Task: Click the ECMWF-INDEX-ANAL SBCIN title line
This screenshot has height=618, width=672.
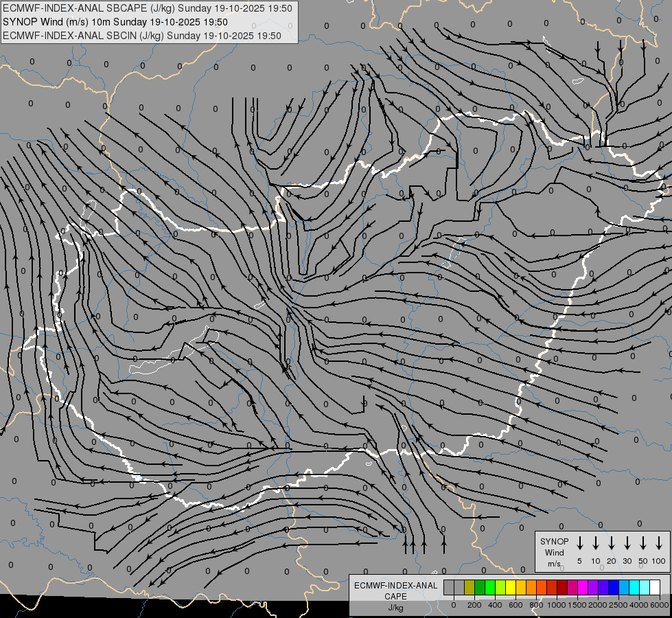Action: (142, 36)
